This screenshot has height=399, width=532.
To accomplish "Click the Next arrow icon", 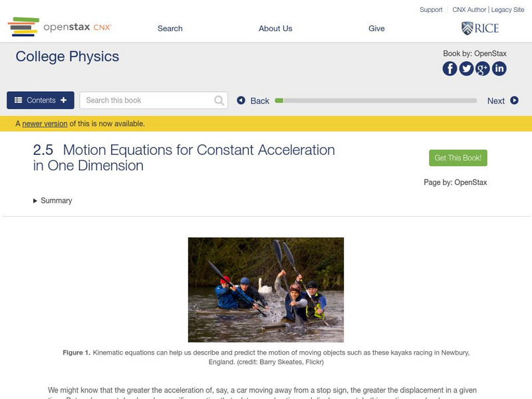I will coord(514,100).
